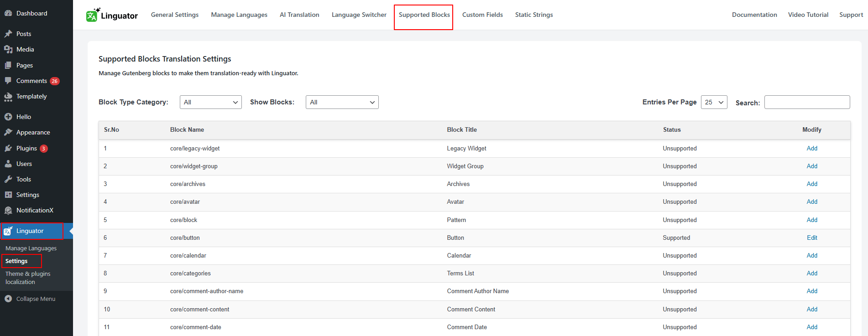Click Add for core/legacy-widget block
868x336 pixels.
coord(812,148)
